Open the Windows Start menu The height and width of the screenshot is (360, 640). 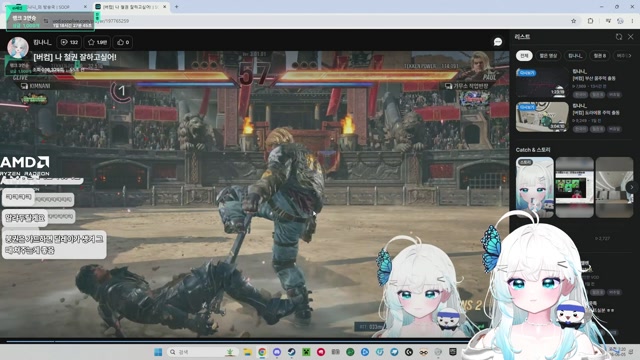click(x=158, y=352)
